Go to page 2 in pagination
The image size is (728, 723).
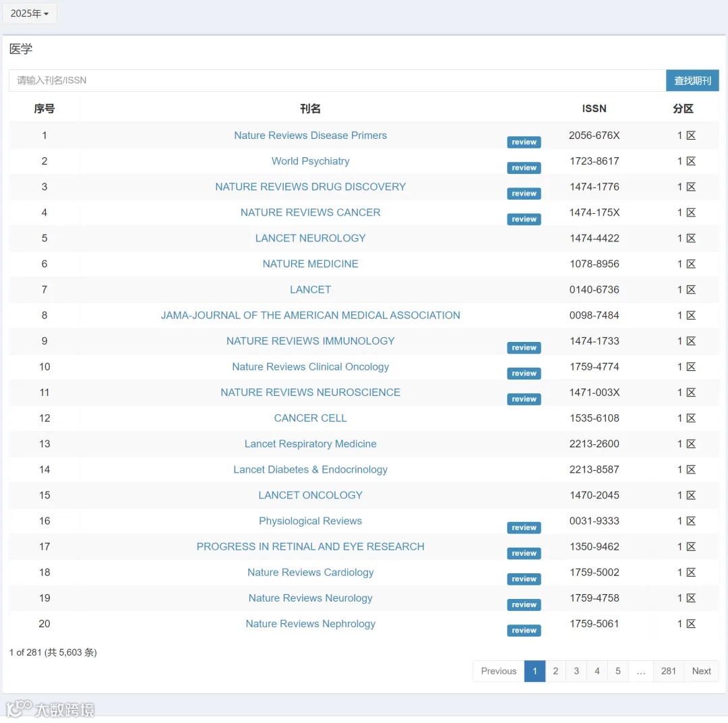(555, 671)
